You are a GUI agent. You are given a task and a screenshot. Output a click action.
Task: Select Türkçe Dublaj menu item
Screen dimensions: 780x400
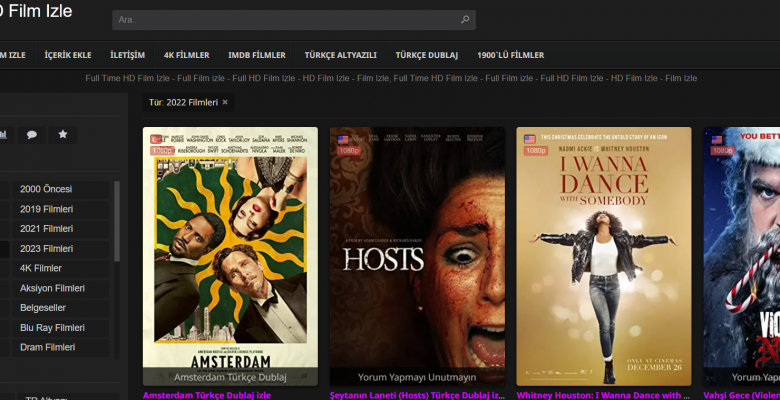click(427, 55)
